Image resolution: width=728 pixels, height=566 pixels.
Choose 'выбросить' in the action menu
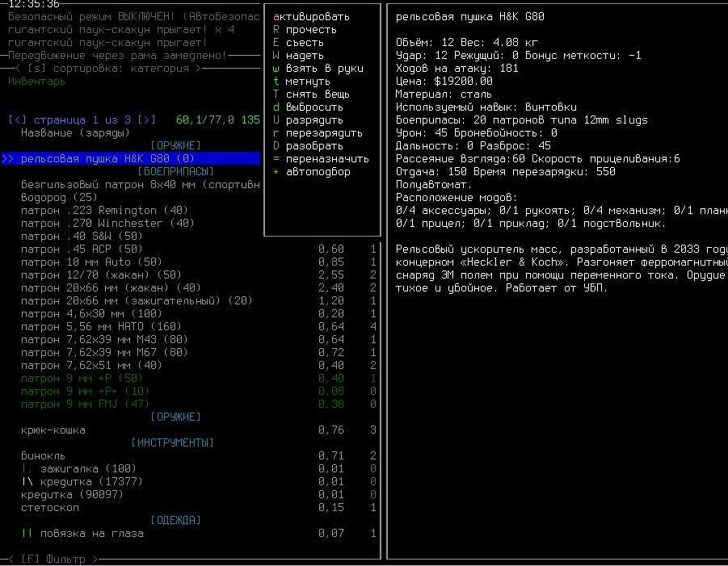[x=308, y=107]
